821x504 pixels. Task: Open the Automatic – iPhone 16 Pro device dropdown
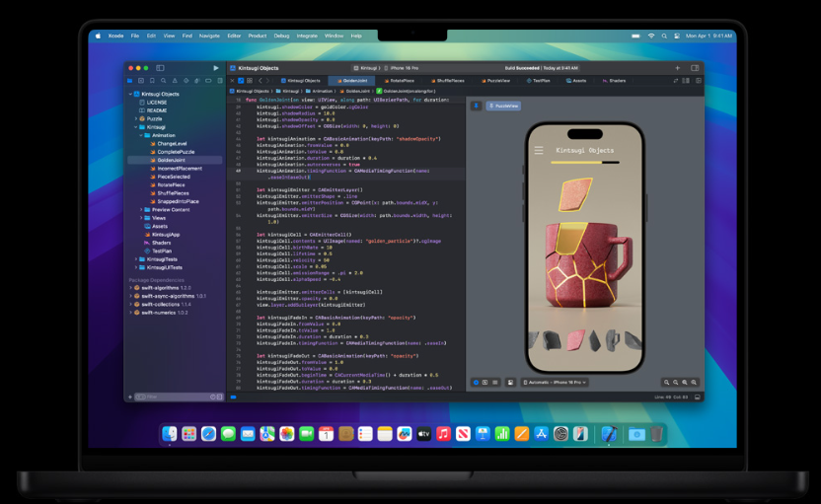point(556,382)
